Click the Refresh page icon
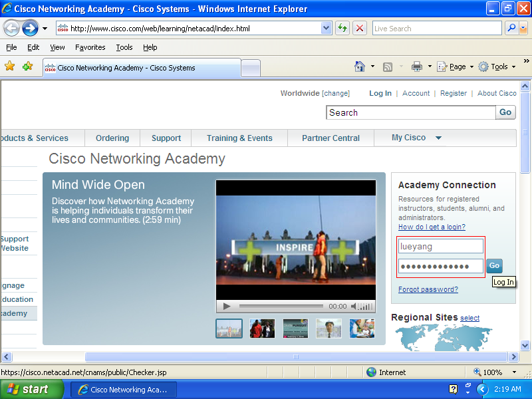 tap(342, 28)
